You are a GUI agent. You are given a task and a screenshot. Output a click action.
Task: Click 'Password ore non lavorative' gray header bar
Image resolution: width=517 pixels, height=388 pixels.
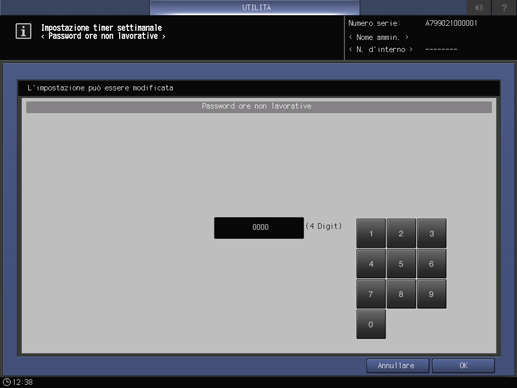tap(259, 107)
